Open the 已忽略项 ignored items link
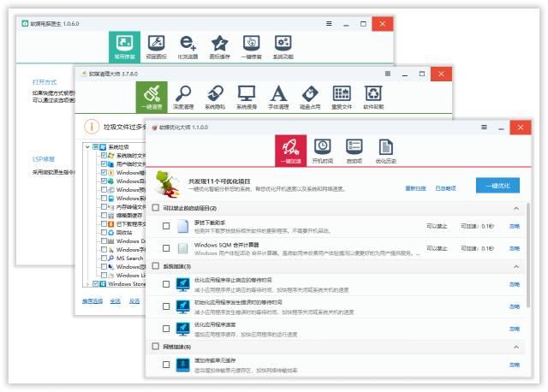Viewport: 548px width, 392px height. (x=445, y=188)
